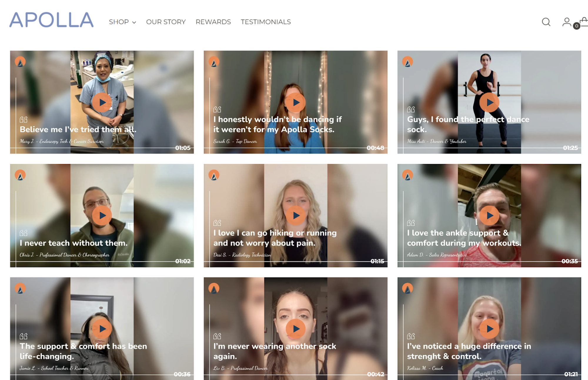Play Desi S. hiking testimonial video
The height and width of the screenshot is (380, 588).
(x=295, y=215)
